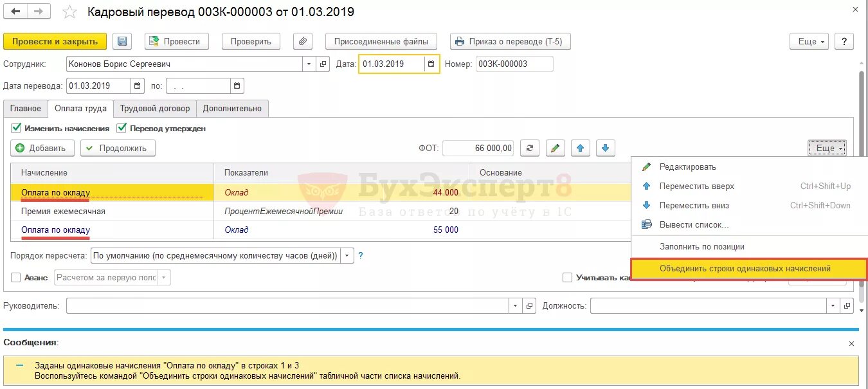Recalculate ФОТ with the refresh icon
The image size is (868, 389).
(529, 148)
